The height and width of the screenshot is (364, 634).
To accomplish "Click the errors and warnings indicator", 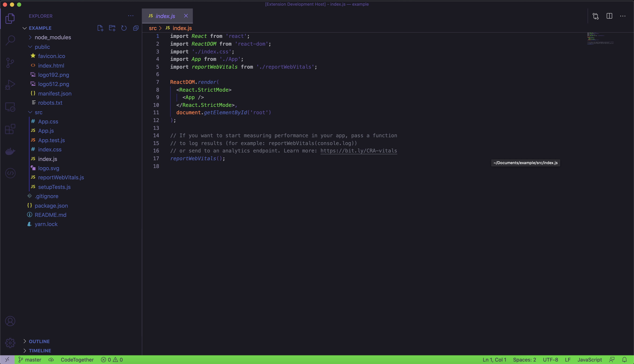I will pos(112,360).
